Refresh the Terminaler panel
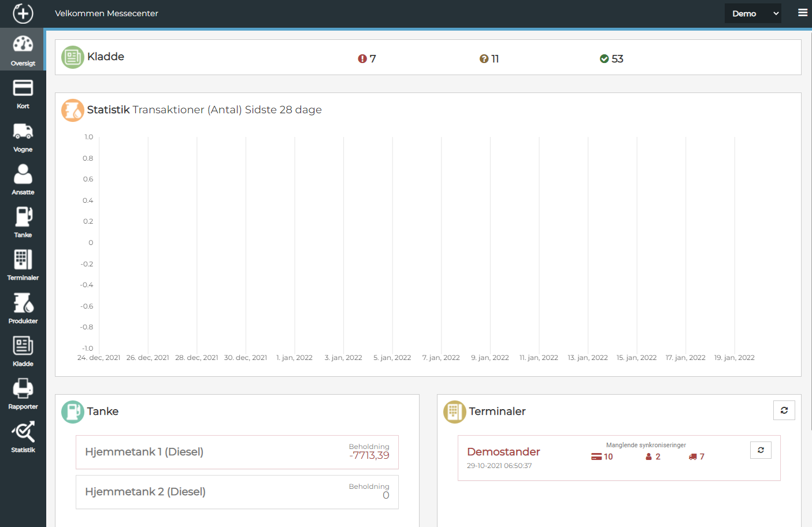The height and width of the screenshot is (527, 812). click(784, 410)
